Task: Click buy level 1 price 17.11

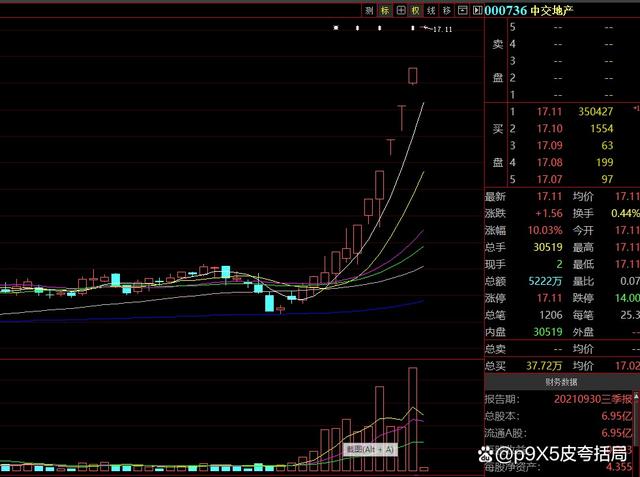Action: click(549, 111)
